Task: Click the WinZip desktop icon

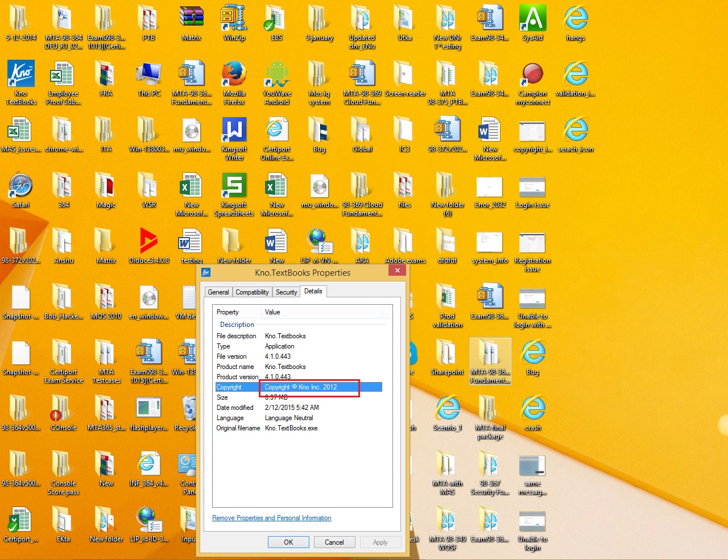Action: [234, 24]
